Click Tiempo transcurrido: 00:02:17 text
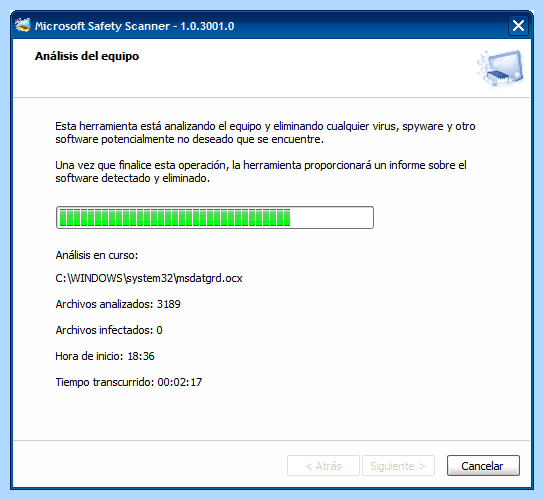Image resolution: width=544 pixels, height=500 pixels. point(129,382)
